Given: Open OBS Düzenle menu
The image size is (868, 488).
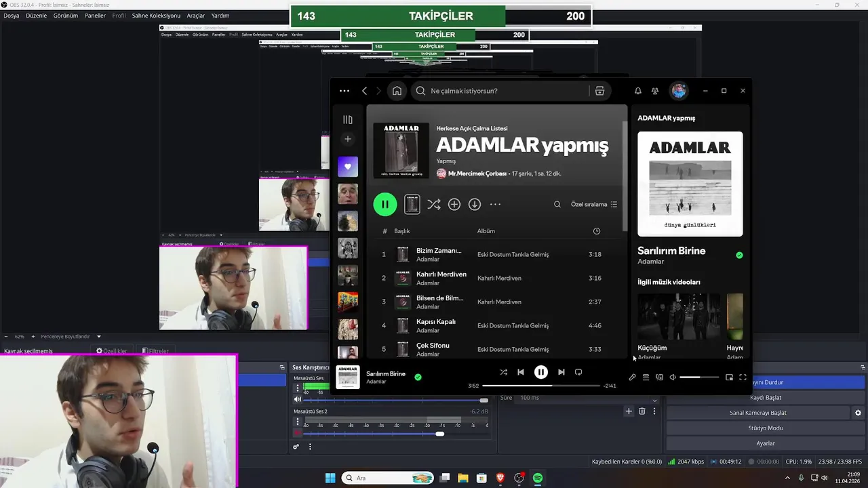Looking at the screenshot, I should (x=37, y=16).
